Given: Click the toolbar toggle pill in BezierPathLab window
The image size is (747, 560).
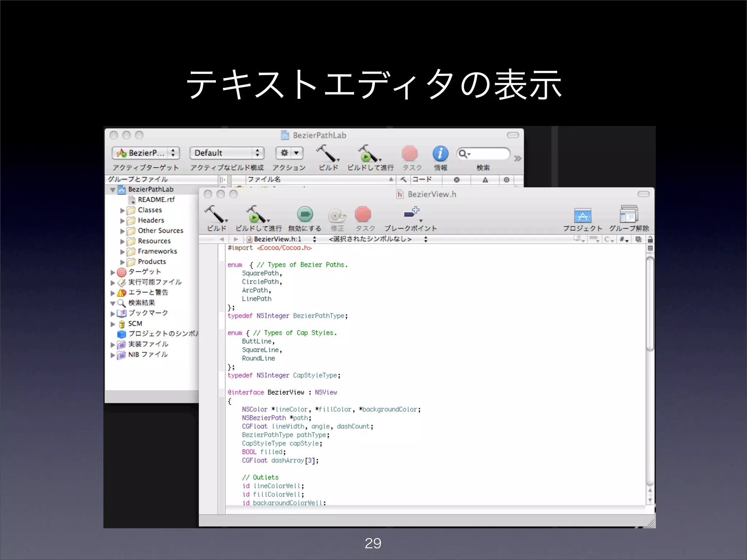Looking at the screenshot, I should click(513, 135).
